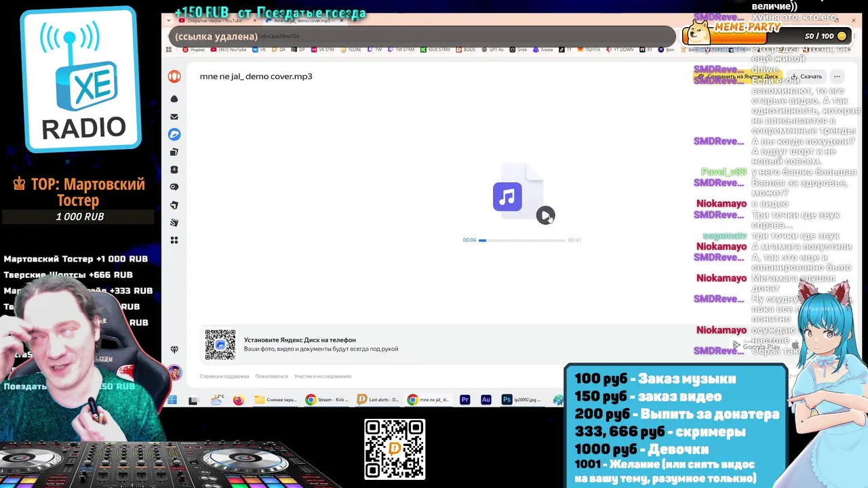868x488 pixels.
Task: Open Windows Start button
Action: [x=172, y=400]
